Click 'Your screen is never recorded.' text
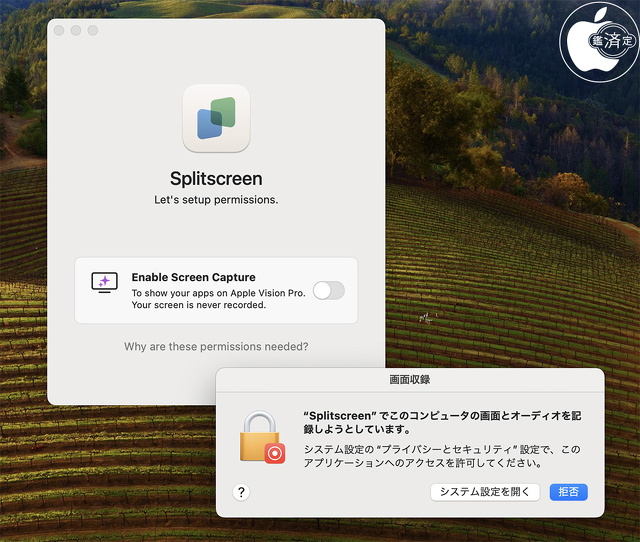Screen dimensions: 640x542 (199, 305)
